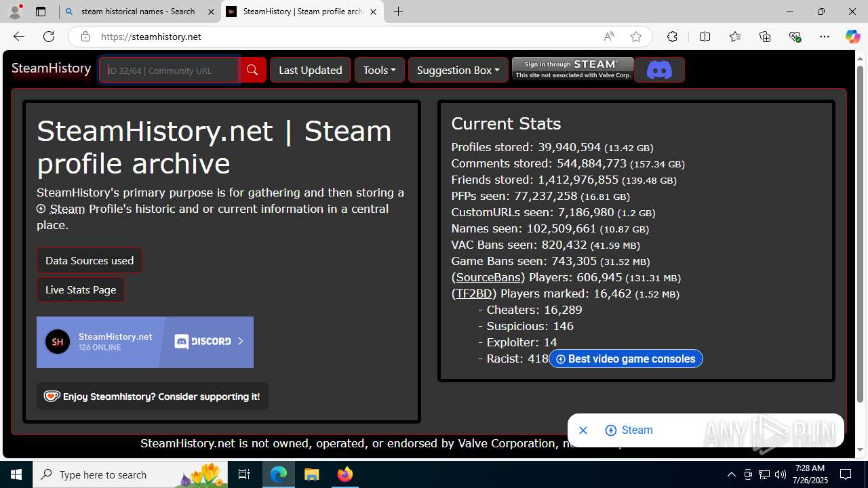The image size is (868, 488).
Task: Click Best video game consoles suggestion
Action: (x=626, y=359)
